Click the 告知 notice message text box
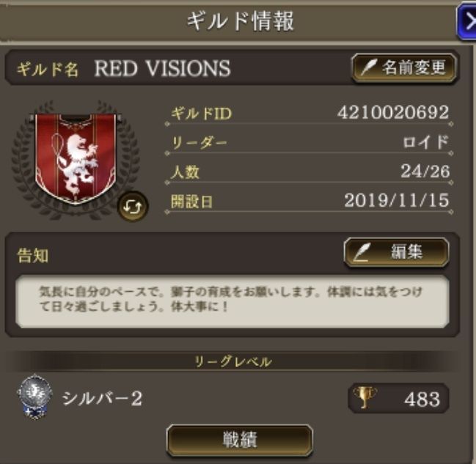The width and height of the screenshot is (476, 464). (232, 301)
